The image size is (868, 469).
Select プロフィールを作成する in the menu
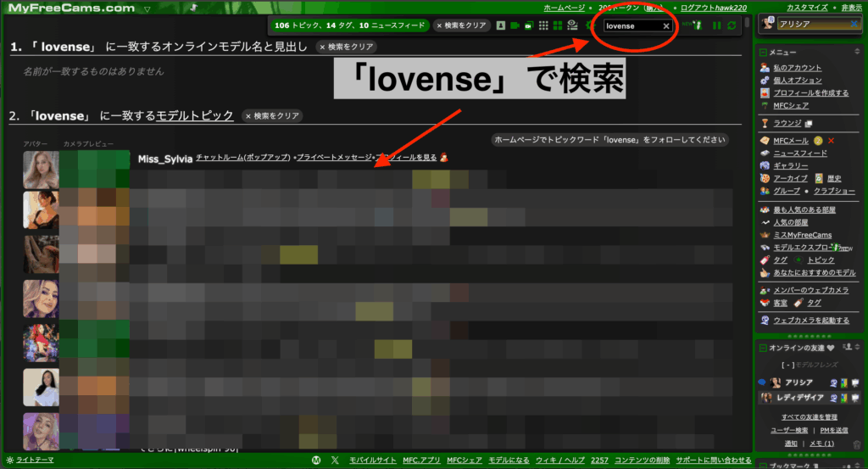point(811,93)
